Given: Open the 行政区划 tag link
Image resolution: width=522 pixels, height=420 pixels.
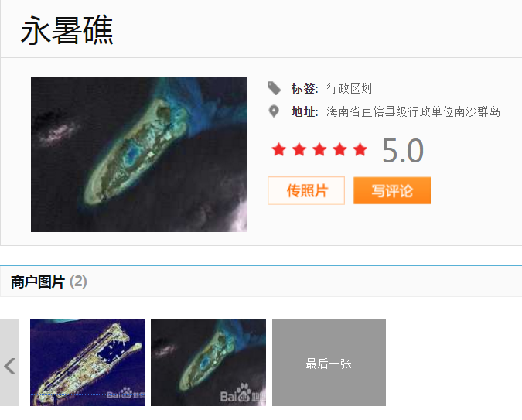Looking at the screenshot, I should 349,89.
